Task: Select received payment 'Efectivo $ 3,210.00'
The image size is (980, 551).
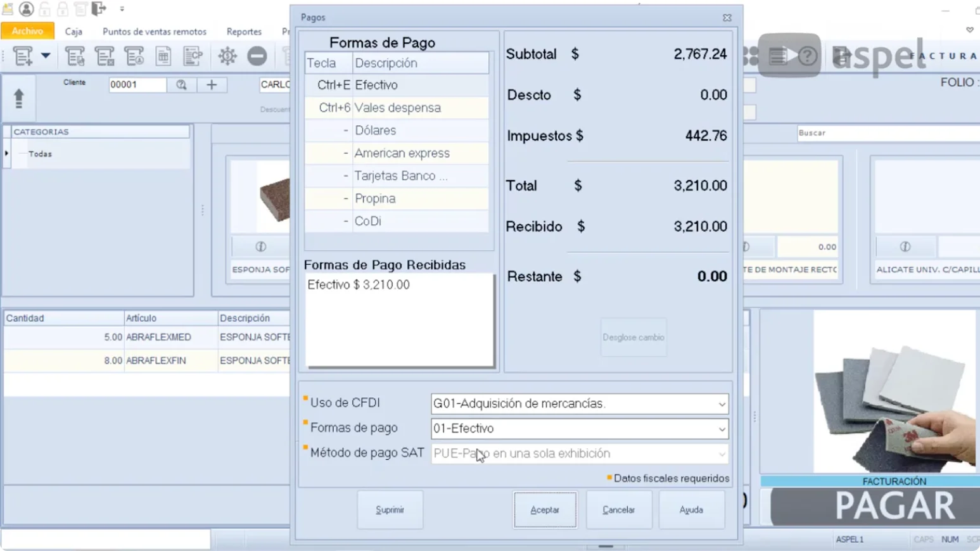Action: point(359,285)
